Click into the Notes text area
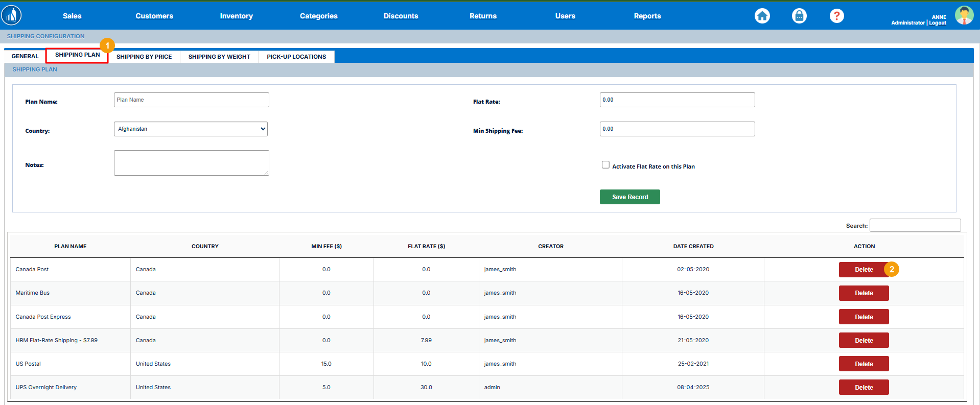The height and width of the screenshot is (405, 980). pyautogui.click(x=191, y=163)
